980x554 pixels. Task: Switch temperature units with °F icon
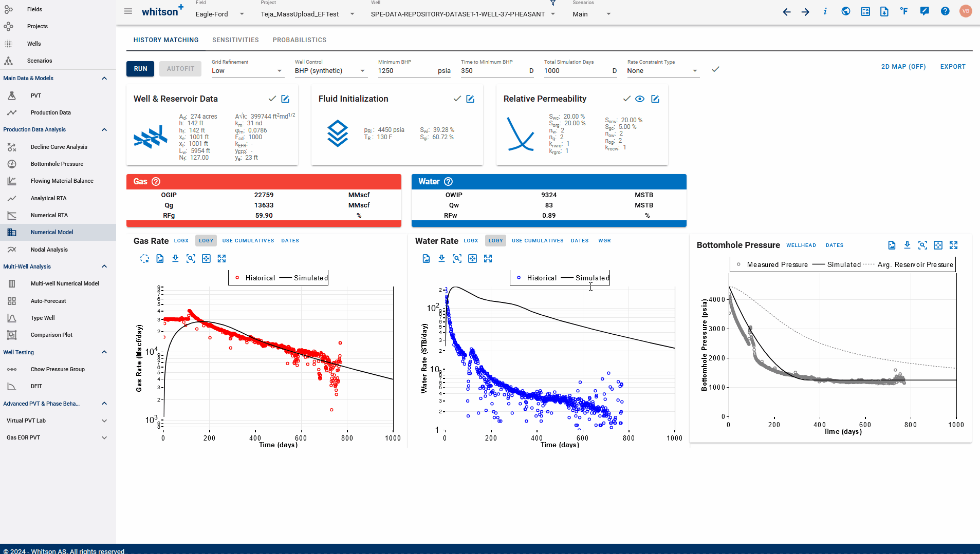(x=904, y=11)
